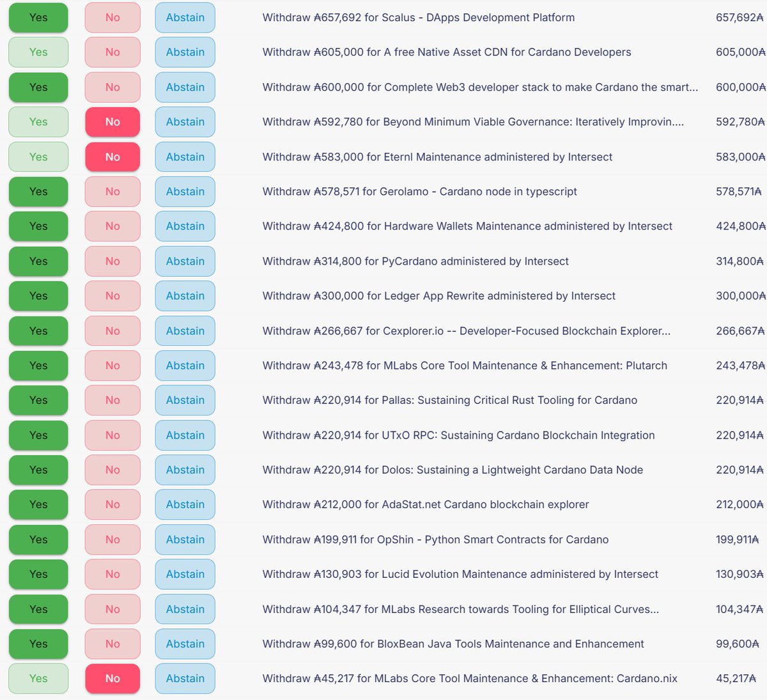This screenshot has height=700, width=767.
Task: Vote No on Hardware Wallets Maintenance
Action: [112, 226]
